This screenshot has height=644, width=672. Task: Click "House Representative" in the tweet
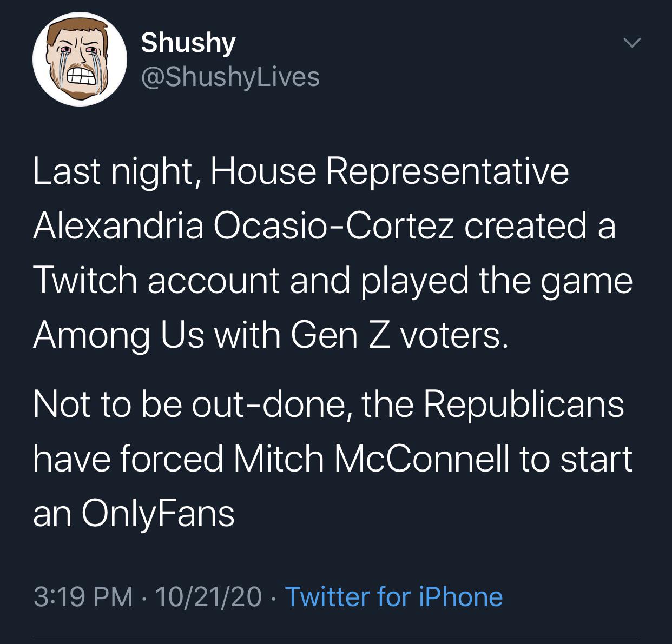(389, 171)
